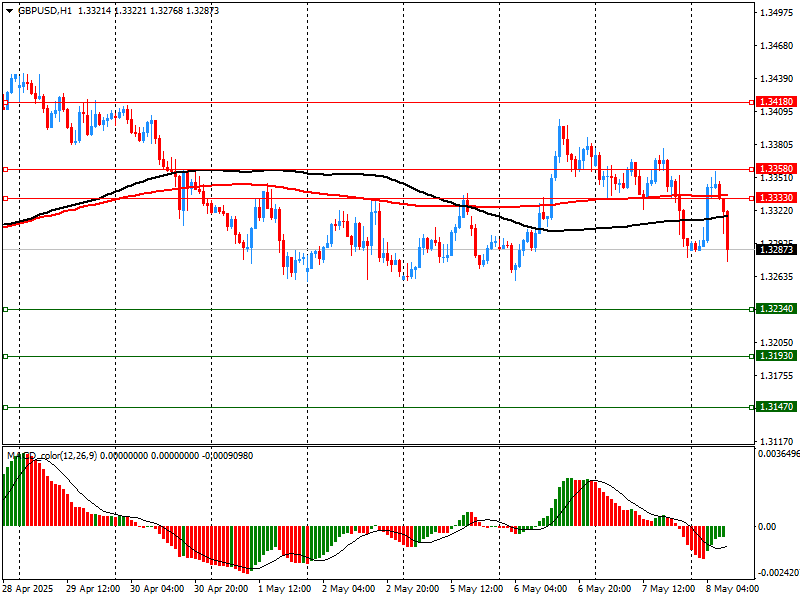Select the green 1.32340 support label
800x600 pixels.
776,309
